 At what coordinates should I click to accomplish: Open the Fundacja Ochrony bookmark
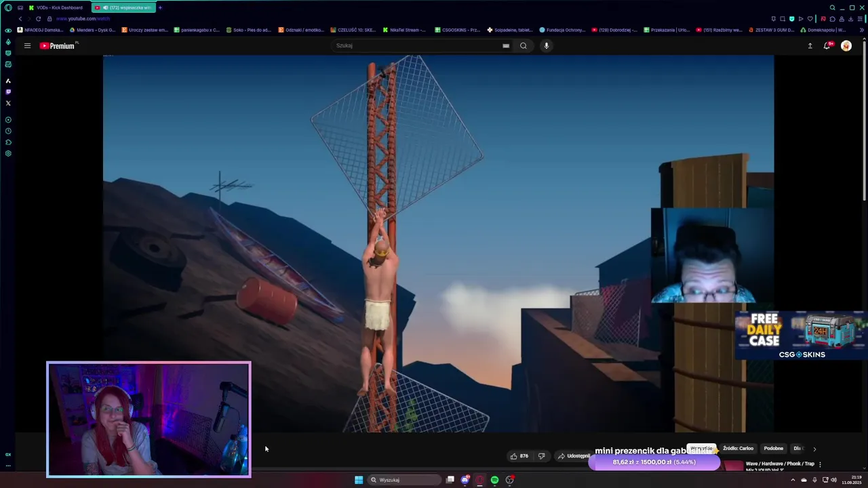tap(562, 30)
